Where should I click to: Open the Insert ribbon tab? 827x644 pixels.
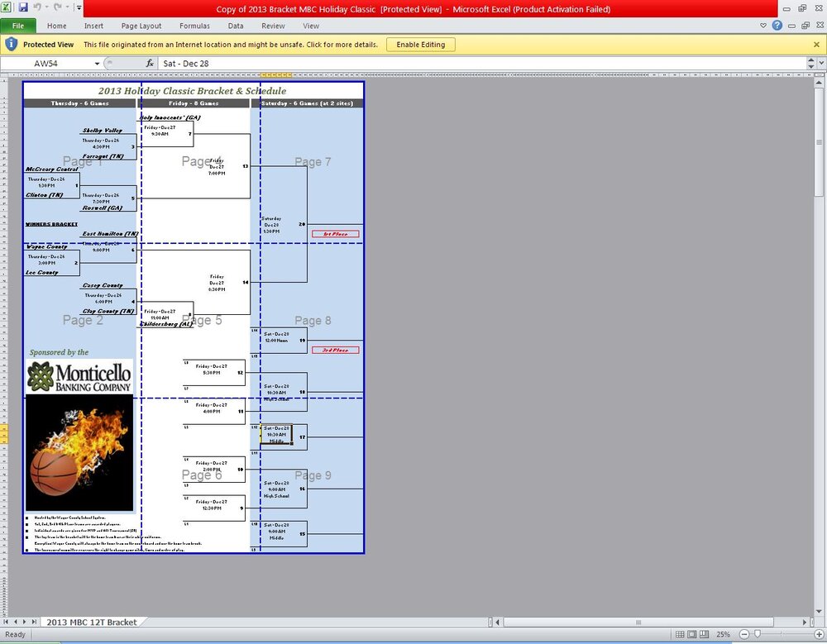[x=94, y=26]
